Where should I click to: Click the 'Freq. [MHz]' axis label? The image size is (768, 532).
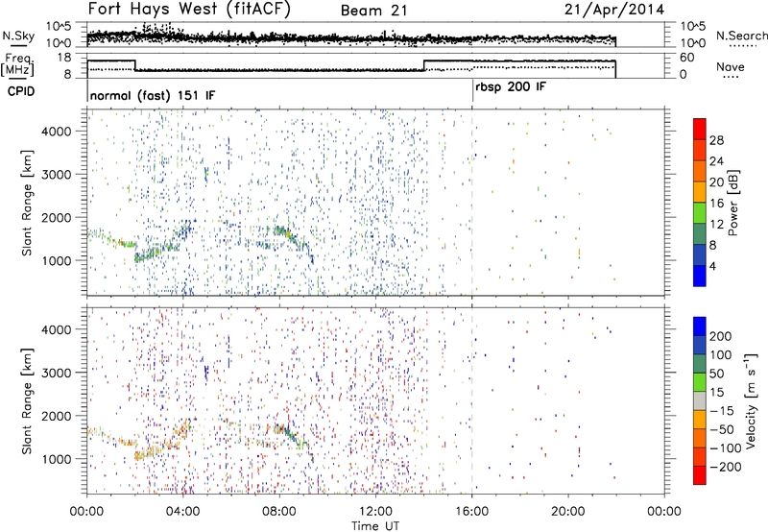(18, 64)
